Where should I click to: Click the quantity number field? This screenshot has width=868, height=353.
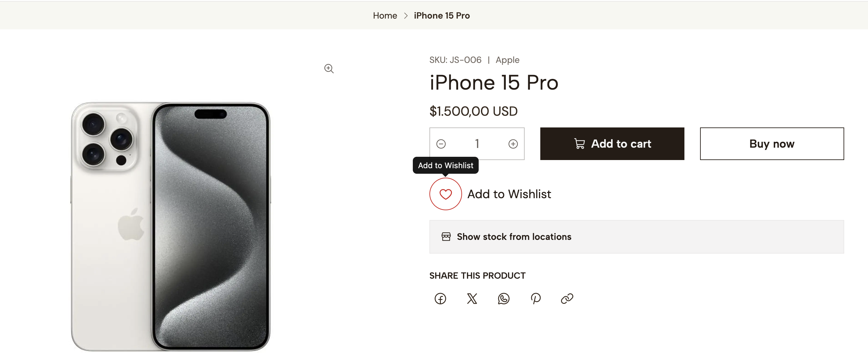click(x=477, y=144)
